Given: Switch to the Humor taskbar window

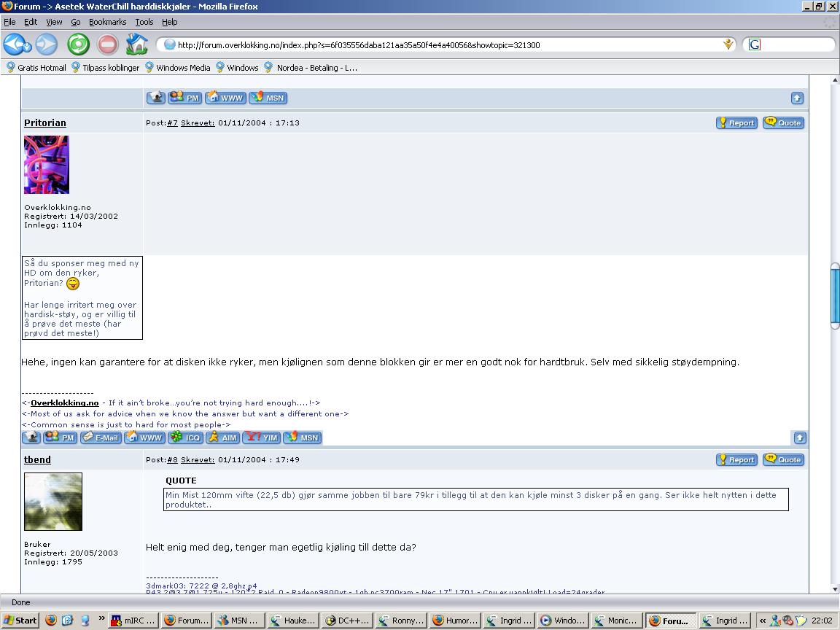Looking at the screenshot, I should 454,621.
